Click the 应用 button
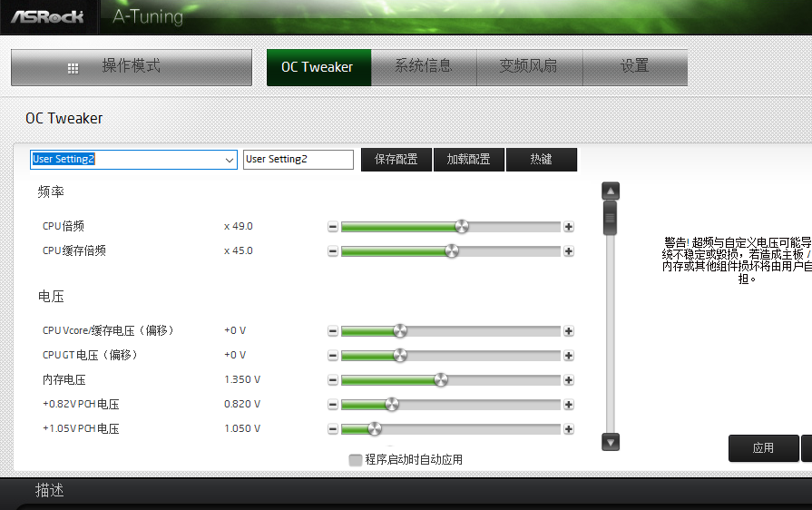Viewport: 812px width, 510px height. point(763,448)
